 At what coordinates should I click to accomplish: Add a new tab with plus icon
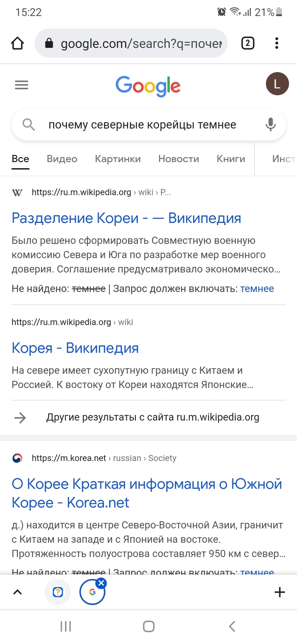pos(280,592)
